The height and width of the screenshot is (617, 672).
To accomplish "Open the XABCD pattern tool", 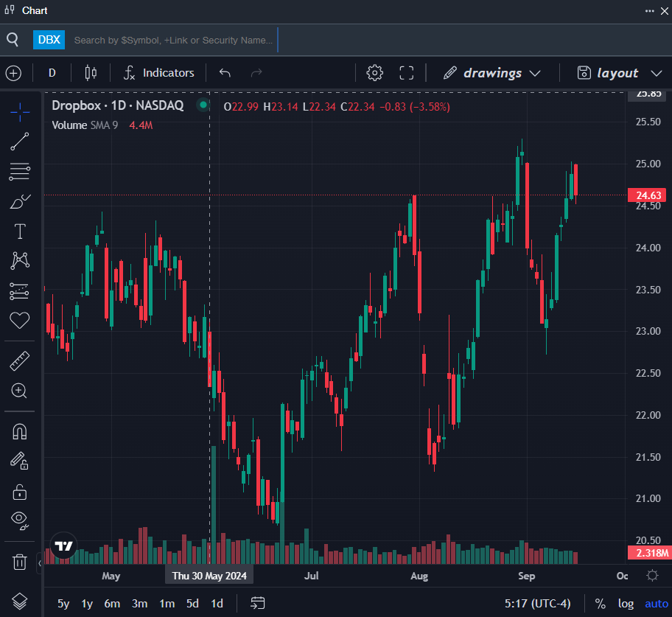I will coord(20,261).
